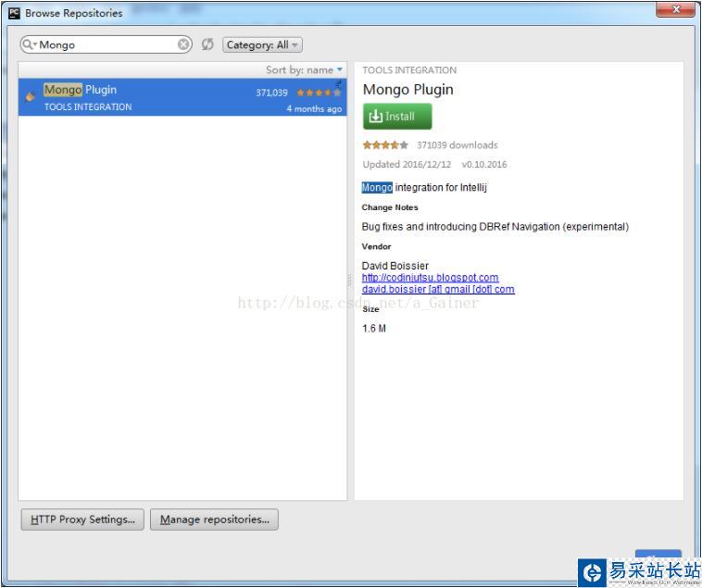Click the search magnifier icon in search field
This screenshot has width=702, height=588.
click(28, 44)
